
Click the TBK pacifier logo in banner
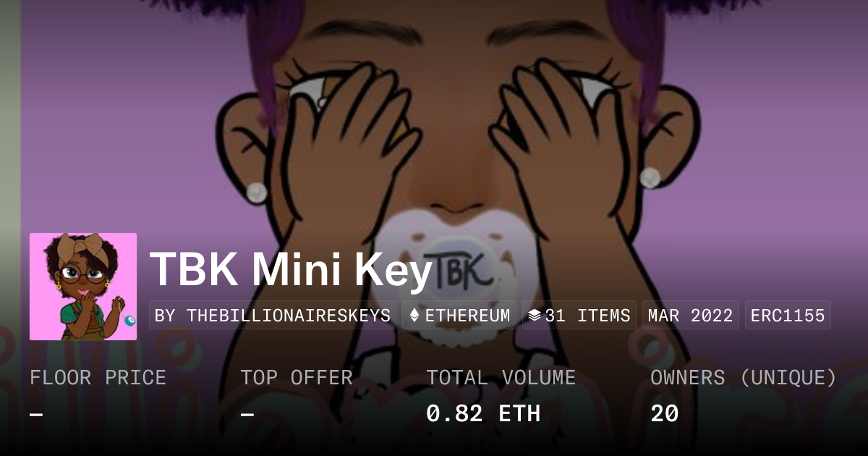[x=457, y=269]
